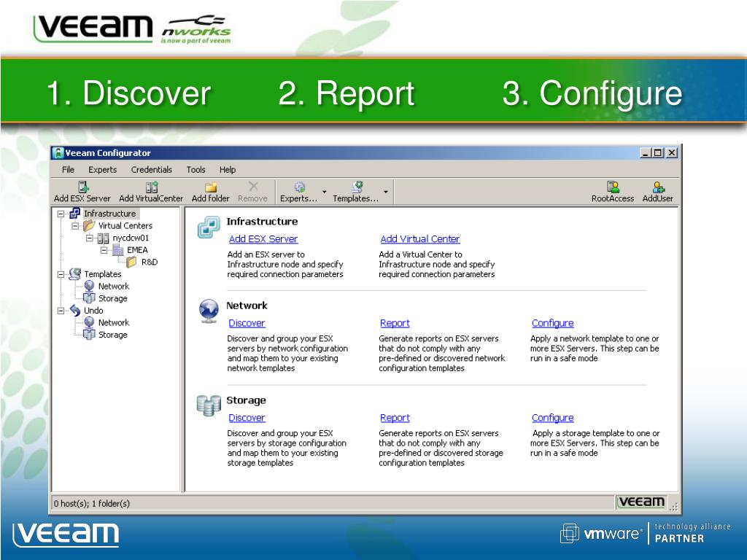Click the Network section heading
747x560 pixels.
[x=247, y=306]
